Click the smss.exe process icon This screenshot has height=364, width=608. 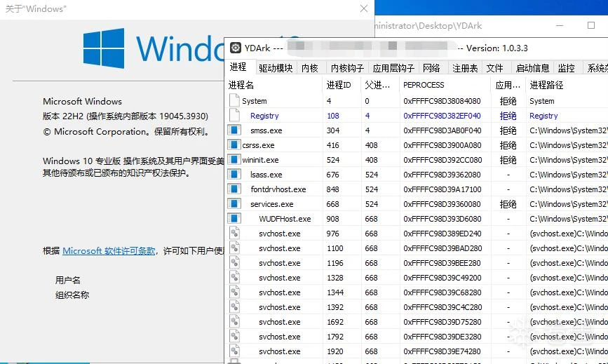tap(234, 130)
